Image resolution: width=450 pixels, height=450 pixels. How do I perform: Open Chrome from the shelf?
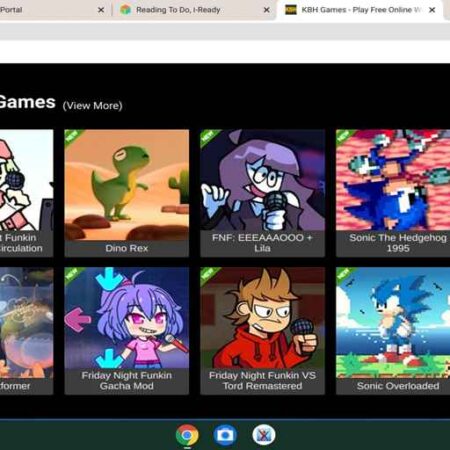point(187,435)
